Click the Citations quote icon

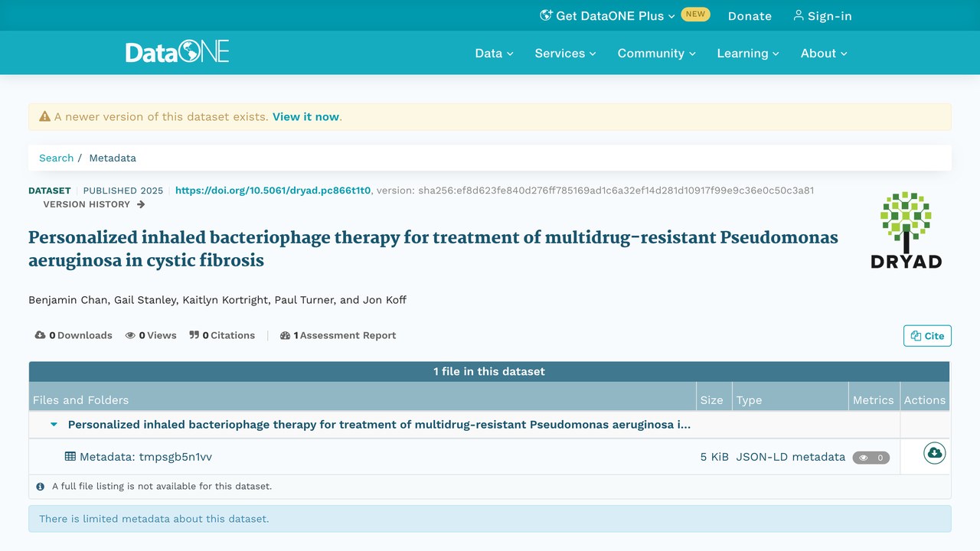click(194, 335)
